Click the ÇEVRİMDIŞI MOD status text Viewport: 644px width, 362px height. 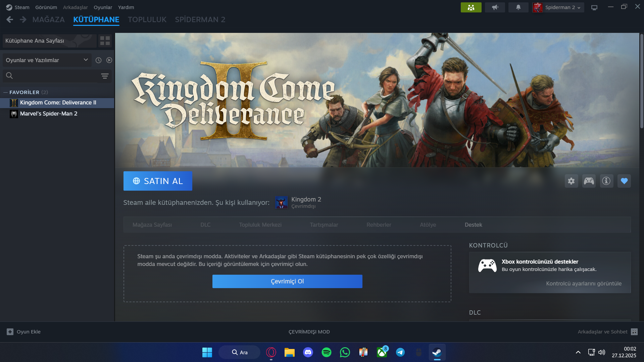(x=309, y=332)
